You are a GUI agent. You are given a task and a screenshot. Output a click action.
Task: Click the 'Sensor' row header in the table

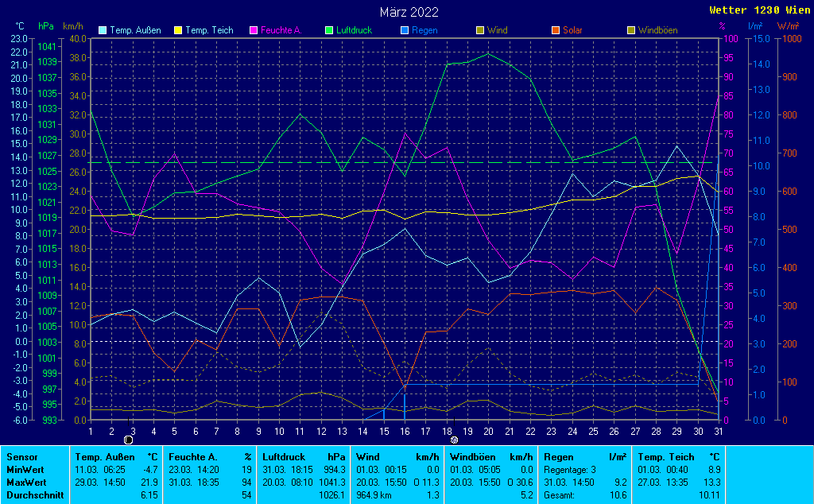click(x=22, y=457)
